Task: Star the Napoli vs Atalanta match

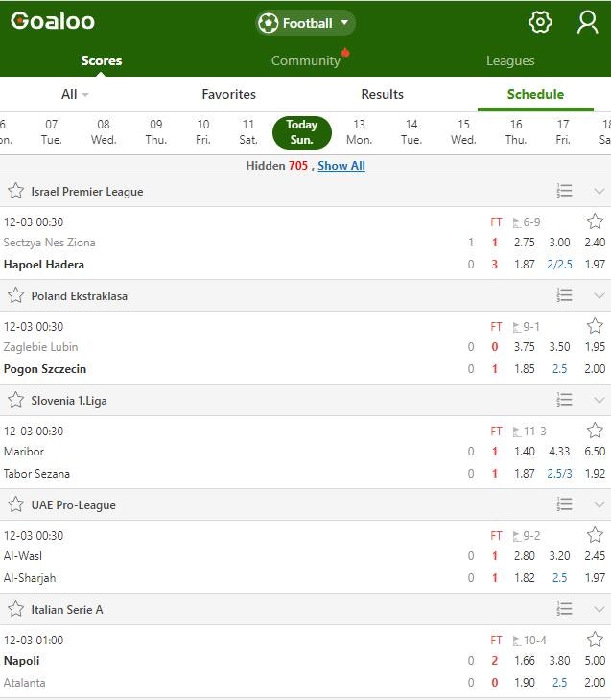Action: click(595, 640)
